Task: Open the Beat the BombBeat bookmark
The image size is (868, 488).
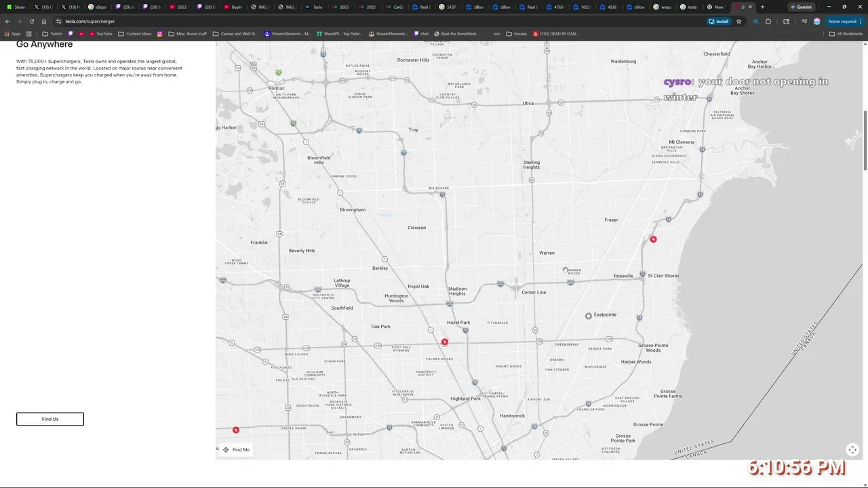Action: point(456,33)
